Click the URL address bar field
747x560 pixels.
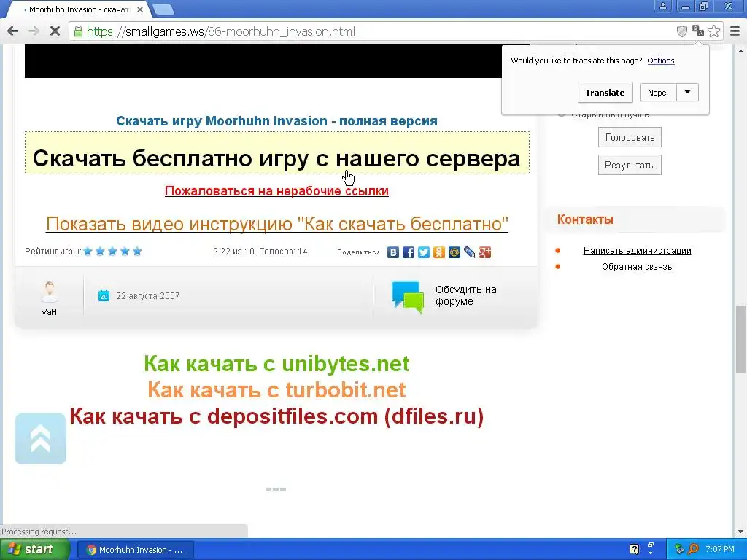click(x=371, y=31)
